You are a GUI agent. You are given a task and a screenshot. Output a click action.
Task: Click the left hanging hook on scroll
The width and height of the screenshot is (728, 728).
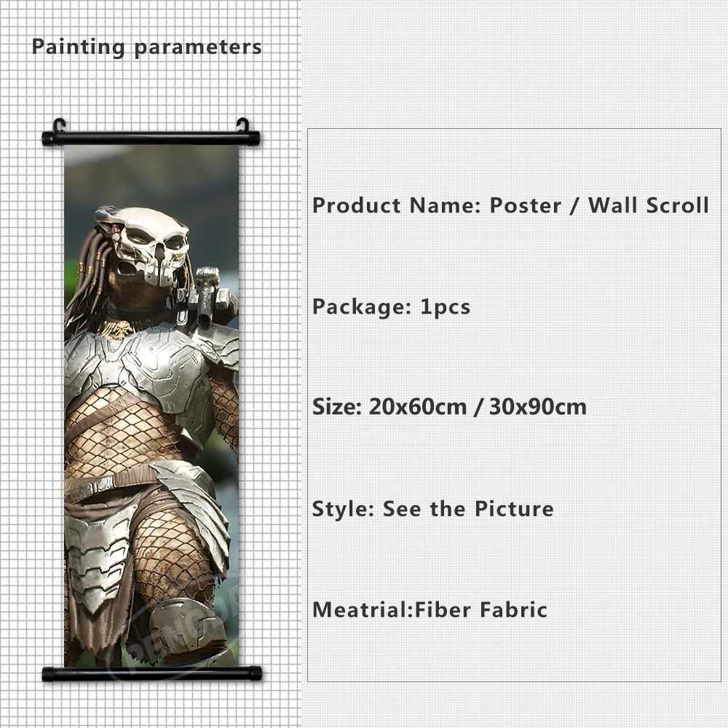pyautogui.click(x=60, y=125)
